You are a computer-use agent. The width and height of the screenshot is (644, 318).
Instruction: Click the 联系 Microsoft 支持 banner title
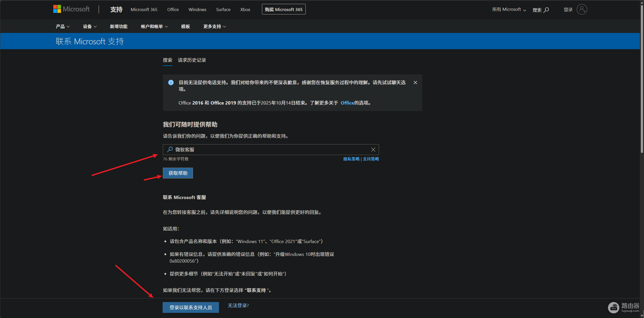[90, 41]
